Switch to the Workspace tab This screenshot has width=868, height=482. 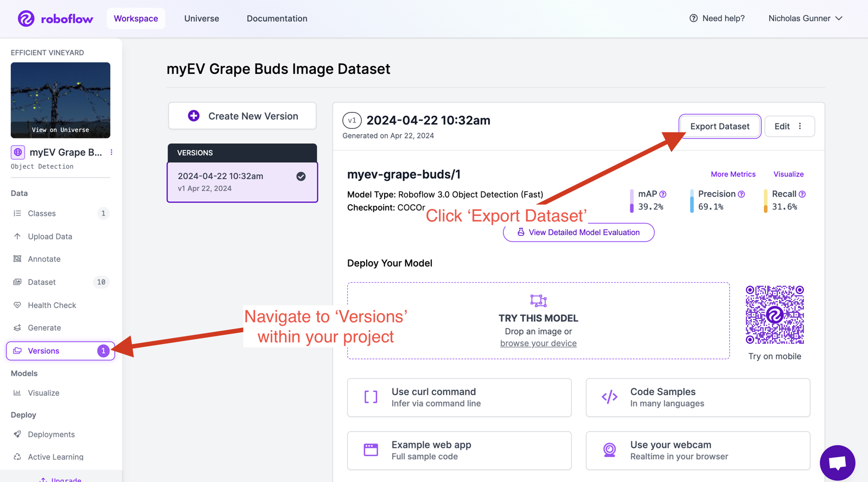point(136,18)
